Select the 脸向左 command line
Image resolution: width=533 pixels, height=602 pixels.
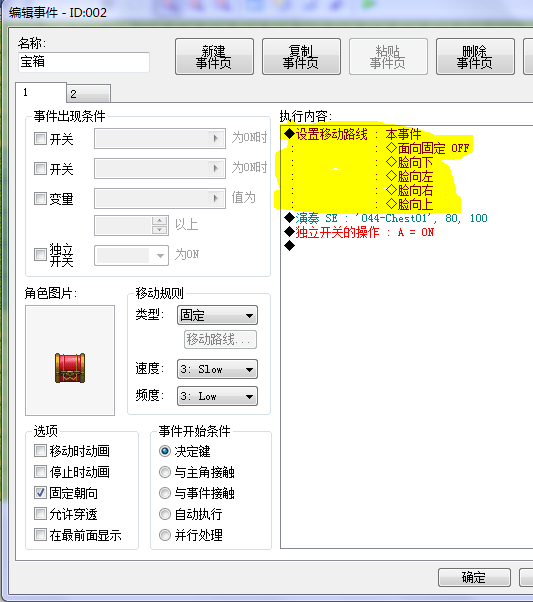click(410, 176)
